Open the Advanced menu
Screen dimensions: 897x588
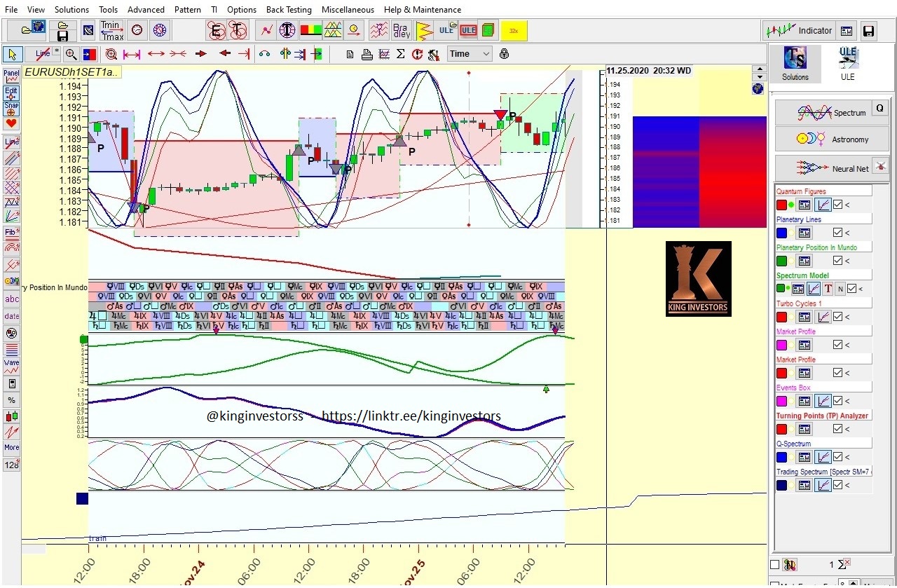[x=146, y=9]
